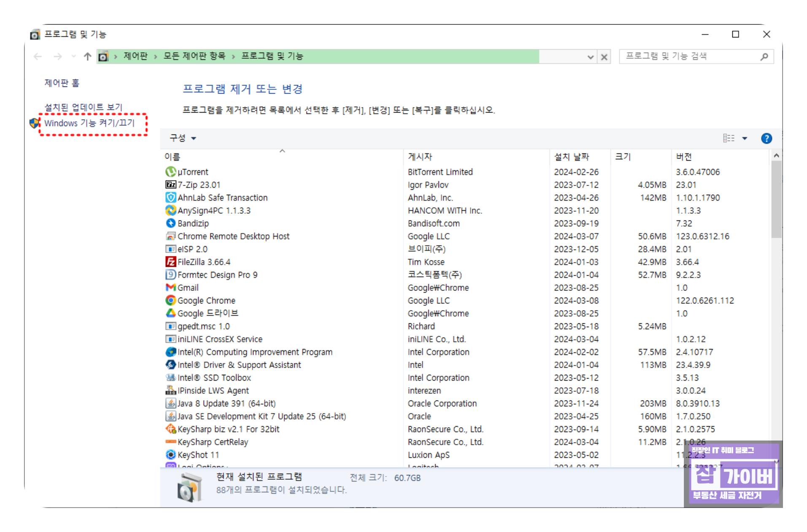Select the Google 드라이브 icon
807x532 pixels.
[170, 313]
